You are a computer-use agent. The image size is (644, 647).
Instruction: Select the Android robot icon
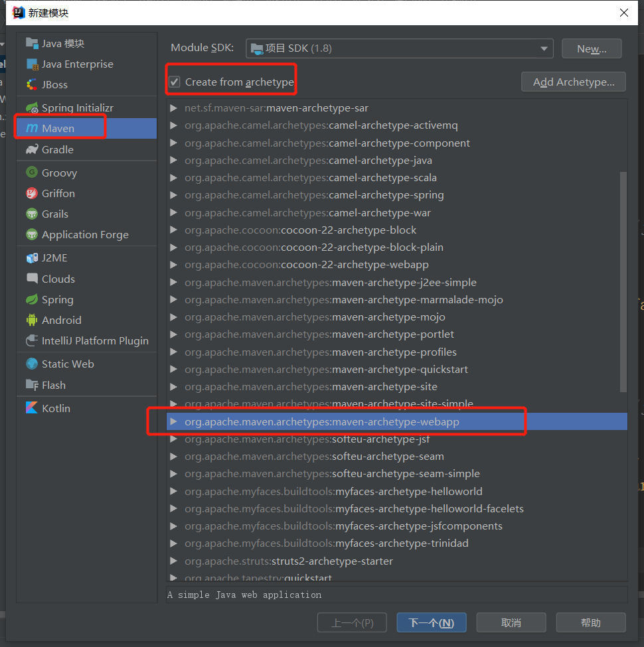coord(32,320)
